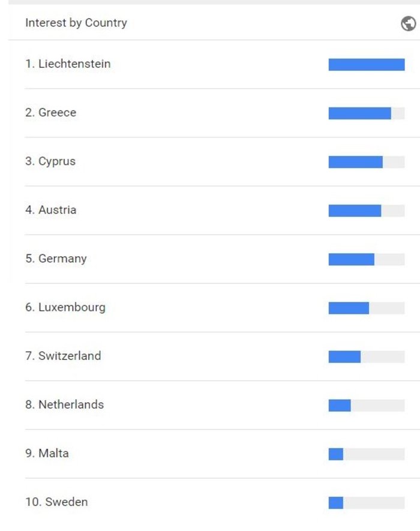Click the Luxembourg interest bar
This screenshot has width=420, height=531.
point(349,308)
